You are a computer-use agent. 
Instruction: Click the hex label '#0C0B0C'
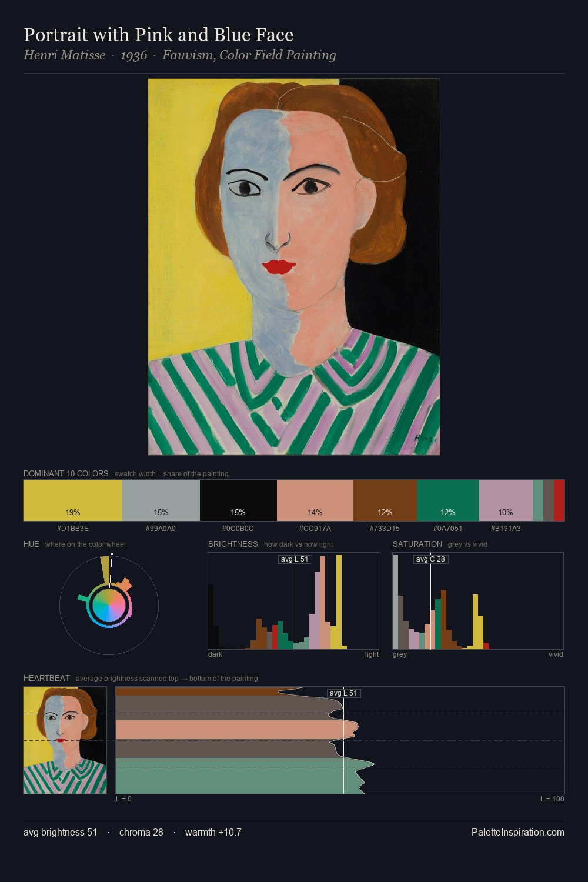[x=238, y=529]
